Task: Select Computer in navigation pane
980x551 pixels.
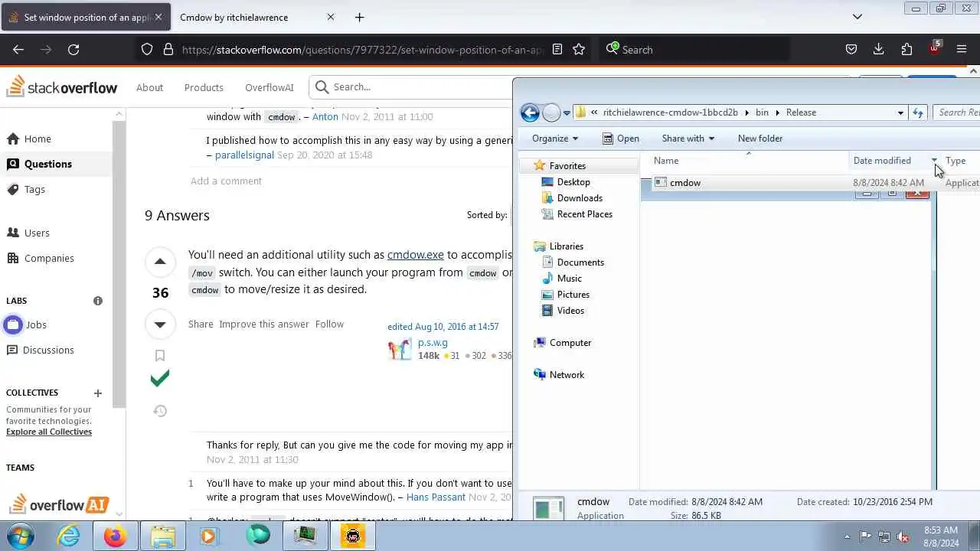Action: click(570, 343)
